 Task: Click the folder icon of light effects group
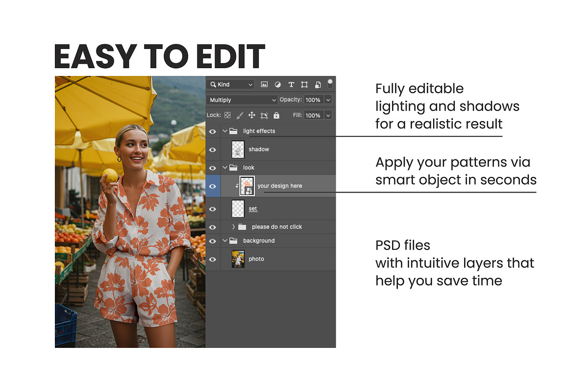click(x=233, y=131)
